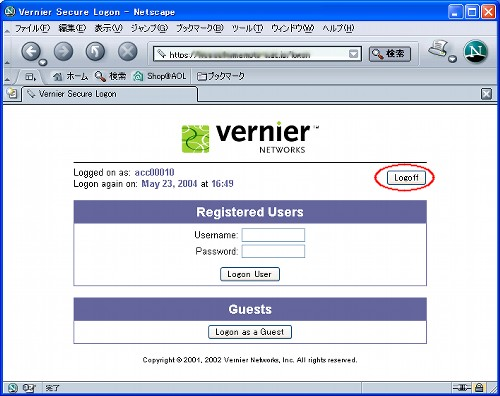Click the Print icon in the toolbar

[438, 49]
